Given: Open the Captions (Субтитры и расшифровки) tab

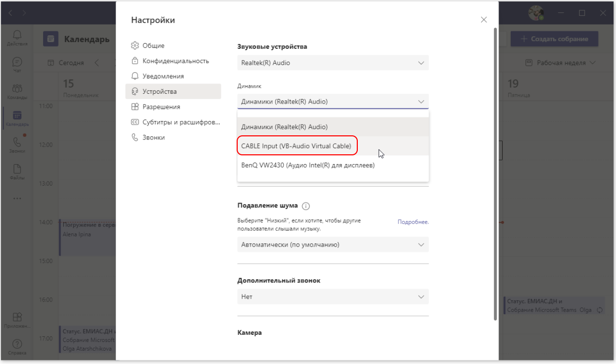Looking at the screenshot, I should pos(173,122).
